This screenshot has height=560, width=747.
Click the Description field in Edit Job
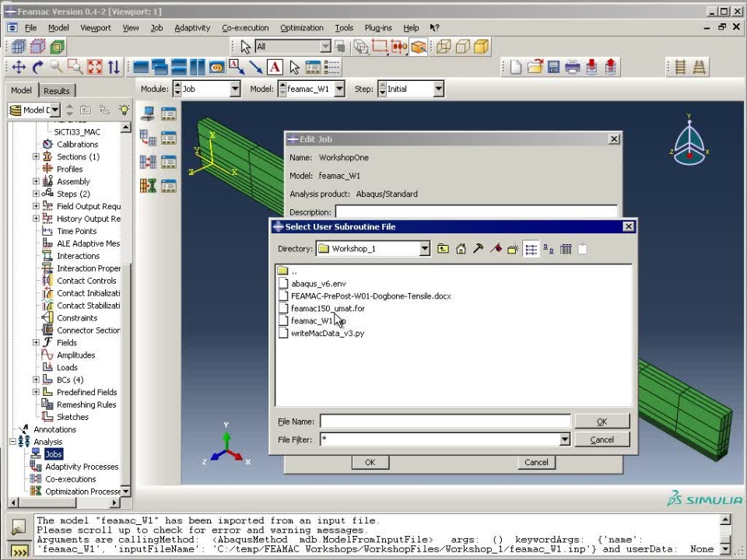tap(476, 212)
